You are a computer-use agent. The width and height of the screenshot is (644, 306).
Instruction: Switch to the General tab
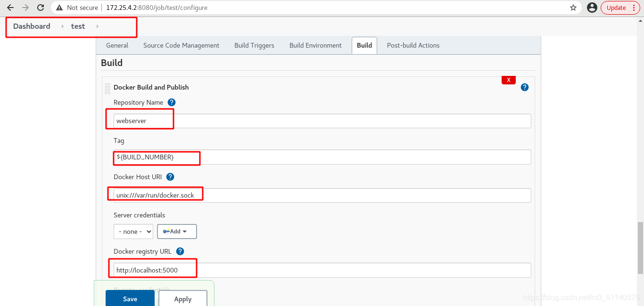tap(117, 45)
